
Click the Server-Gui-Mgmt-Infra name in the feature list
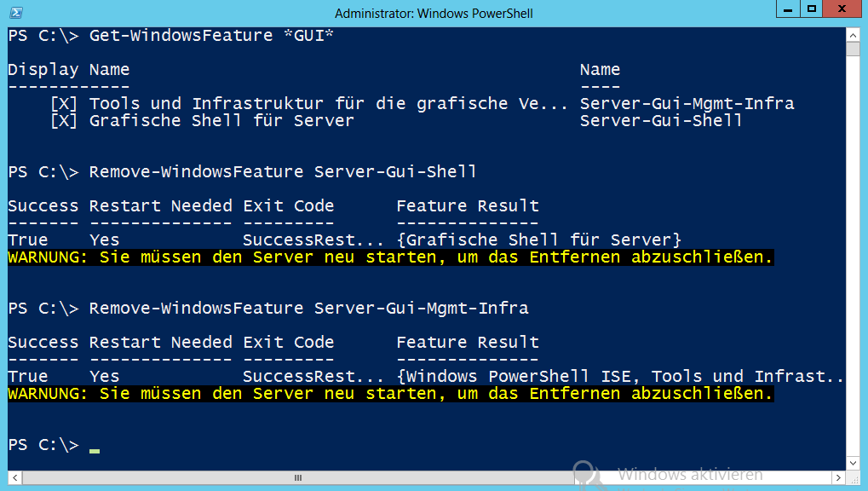(x=687, y=104)
